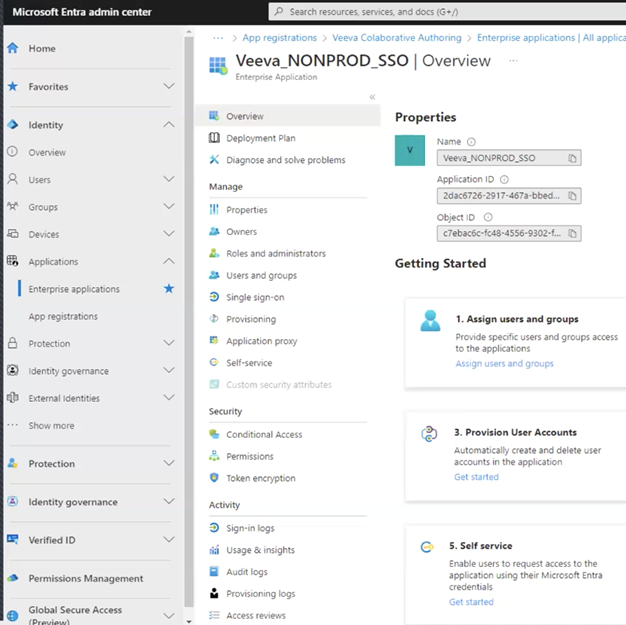Click the Provision User Accounts sync icon

[x=429, y=434]
